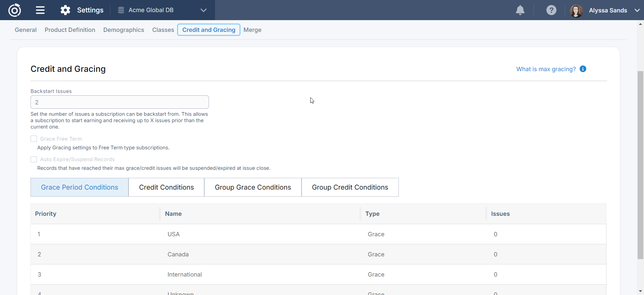Open the notifications bell
Screen dimensions: 644x295
520,10
